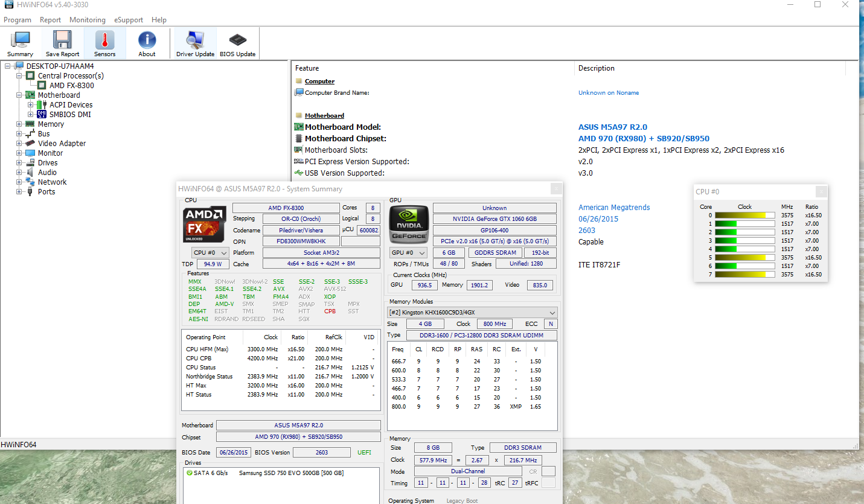Select the Drives tree node
The height and width of the screenshot is (504, 864).
pyautogui.click(x=48, y=163)
